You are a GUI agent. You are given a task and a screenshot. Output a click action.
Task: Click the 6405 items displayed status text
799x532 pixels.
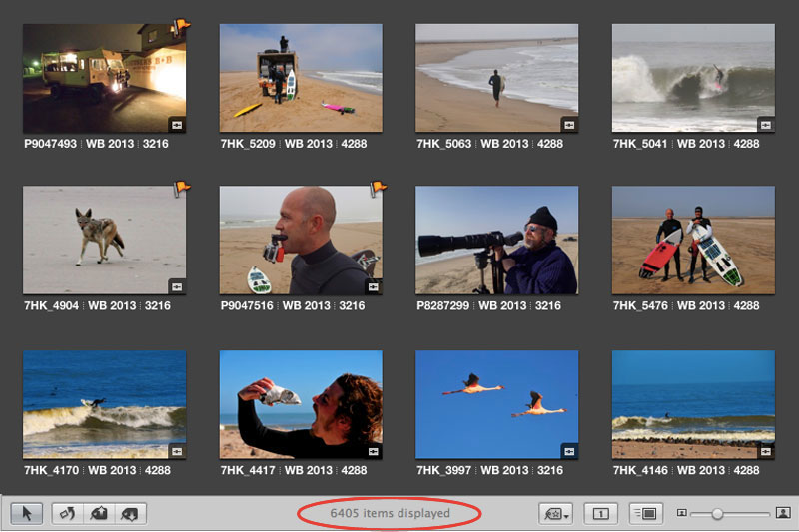pyautogui.click(x=391, y=514)
